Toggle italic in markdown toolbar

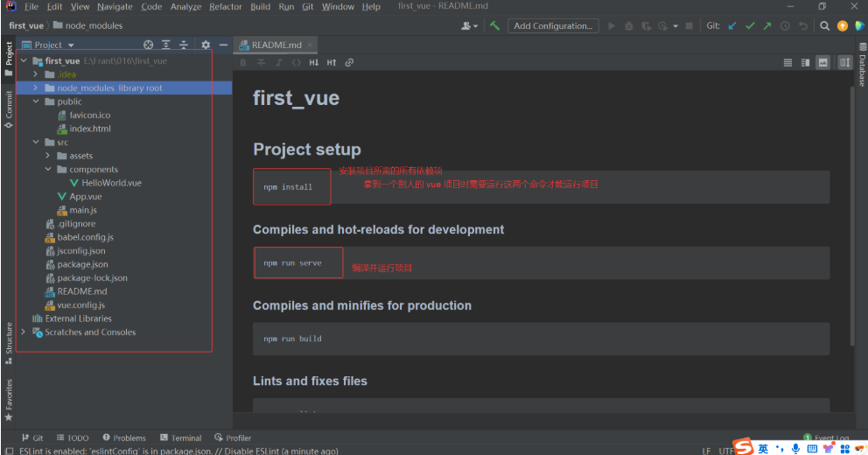pyautogui.click(x=278, y=62)
